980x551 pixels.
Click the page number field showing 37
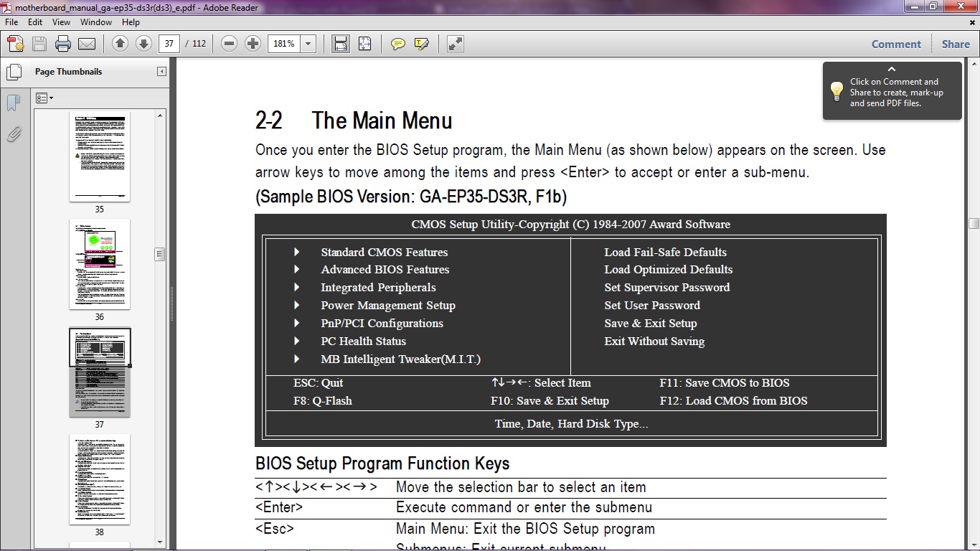click(169, 44)
